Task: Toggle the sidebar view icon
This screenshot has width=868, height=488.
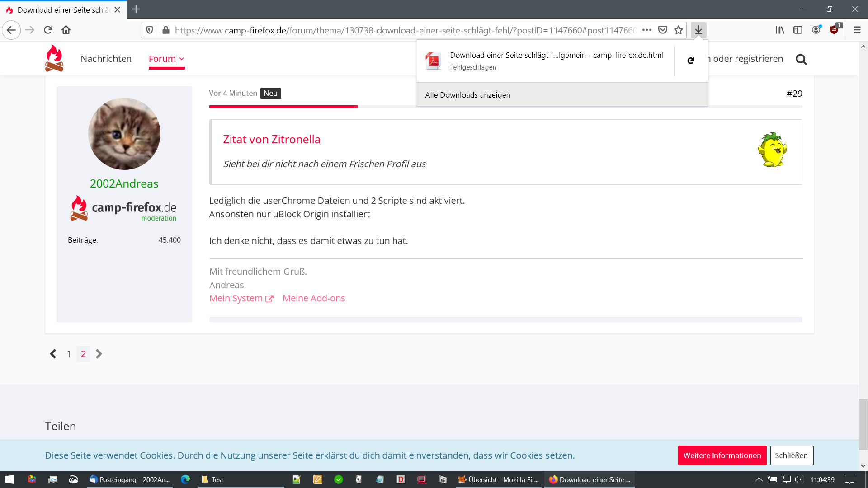Action: [798, 30]
